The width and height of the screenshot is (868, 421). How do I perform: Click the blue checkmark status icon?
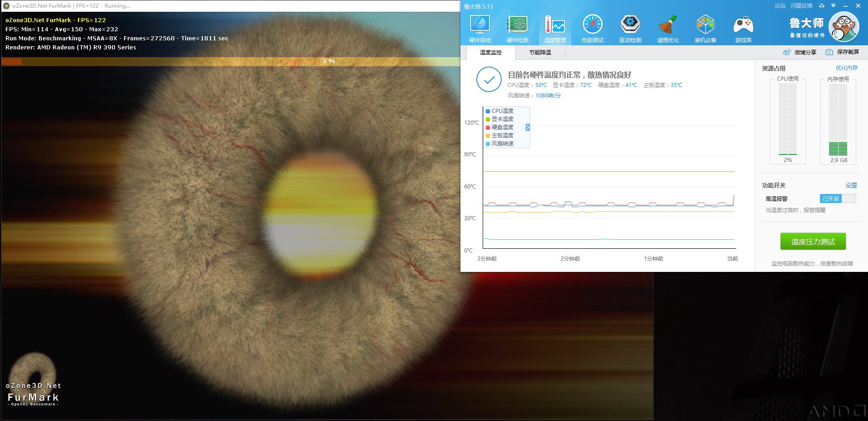[x=489, y=79]
